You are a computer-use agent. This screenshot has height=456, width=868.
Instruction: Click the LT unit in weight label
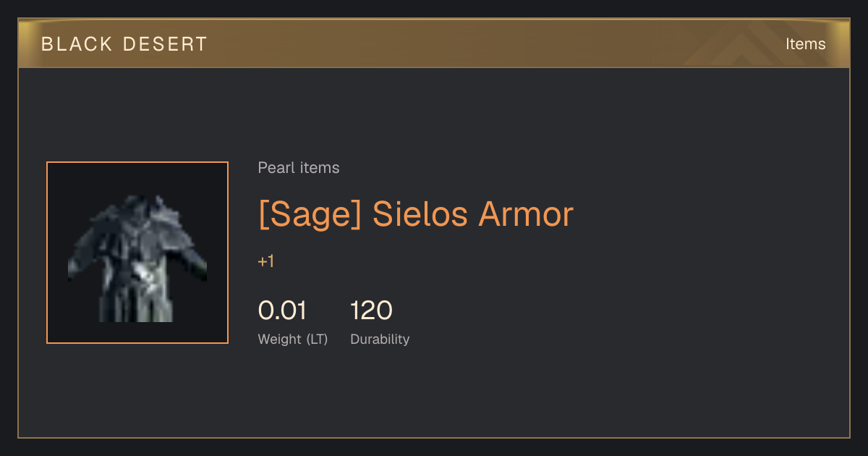pos(317,339)
